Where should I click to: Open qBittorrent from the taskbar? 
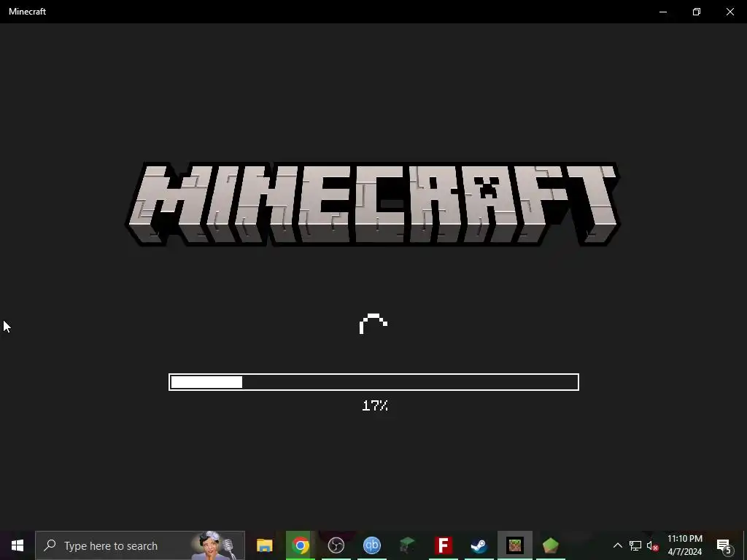click(371, 545)
